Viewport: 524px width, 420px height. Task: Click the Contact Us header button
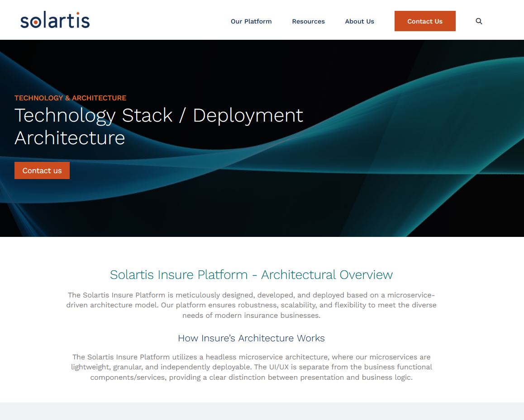pos(425,21)
